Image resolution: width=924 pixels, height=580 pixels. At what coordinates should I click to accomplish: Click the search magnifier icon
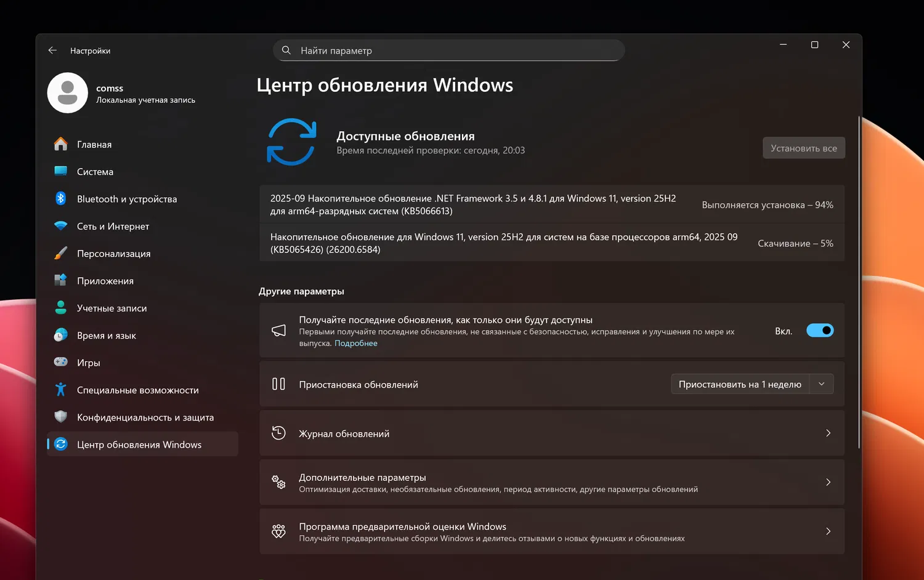pos(286,50)
